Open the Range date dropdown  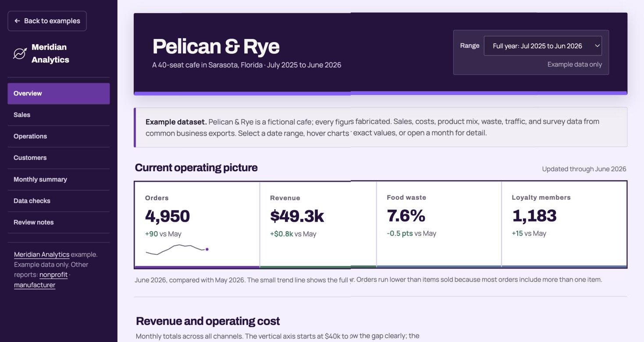click(x=543, y=46)
